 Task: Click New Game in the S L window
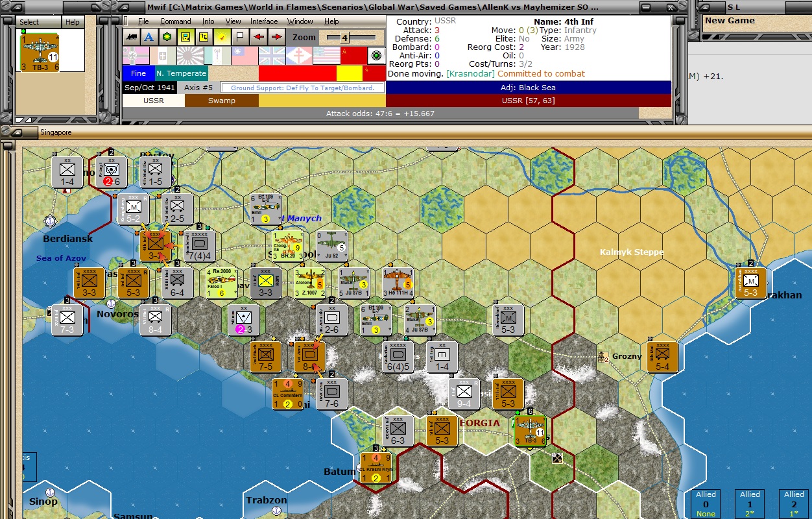click(x=730, y=20)
